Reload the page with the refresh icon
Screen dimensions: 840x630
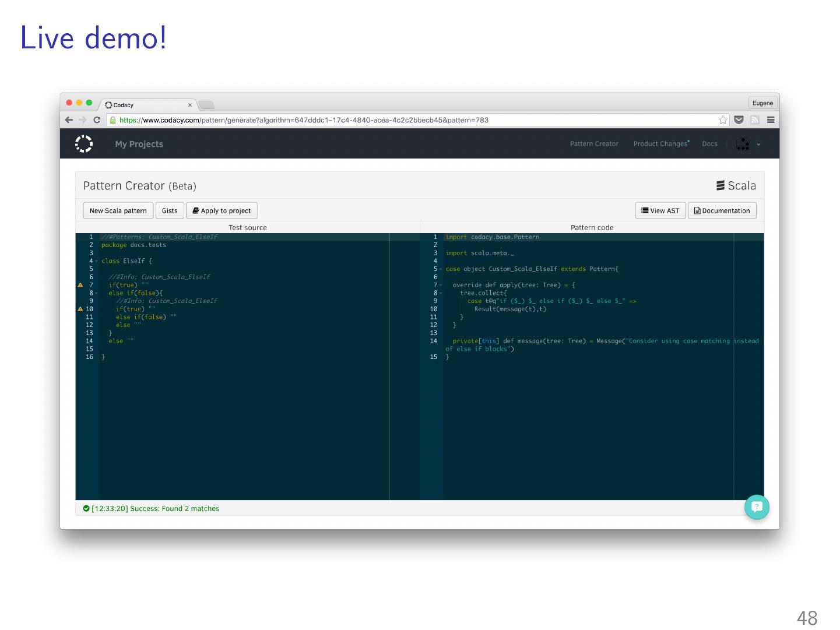[97, 120]
